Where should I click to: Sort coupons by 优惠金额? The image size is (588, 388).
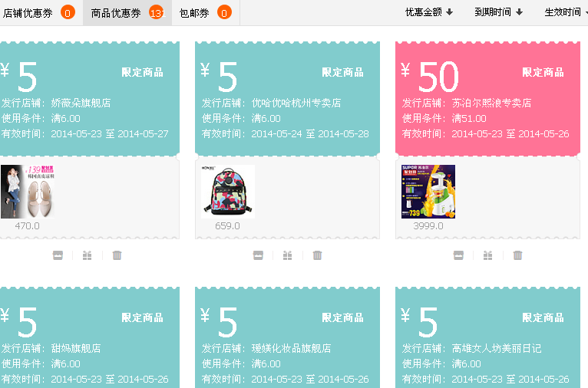[x=429, y=12]
